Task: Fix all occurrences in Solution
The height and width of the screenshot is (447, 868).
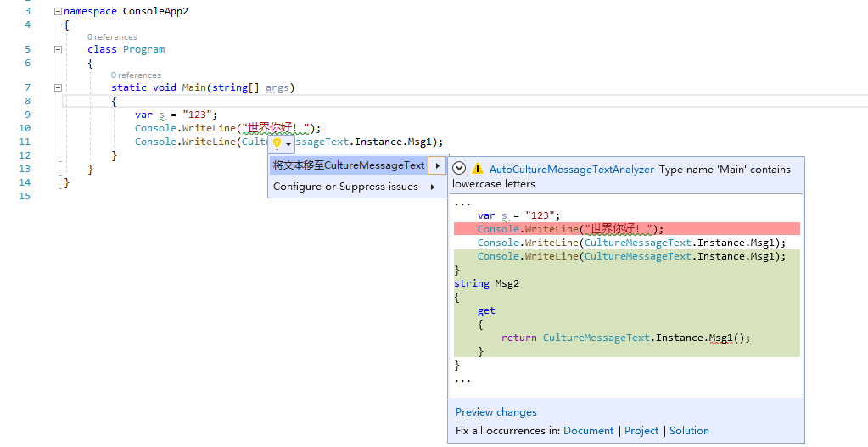Action: (689, 430)
